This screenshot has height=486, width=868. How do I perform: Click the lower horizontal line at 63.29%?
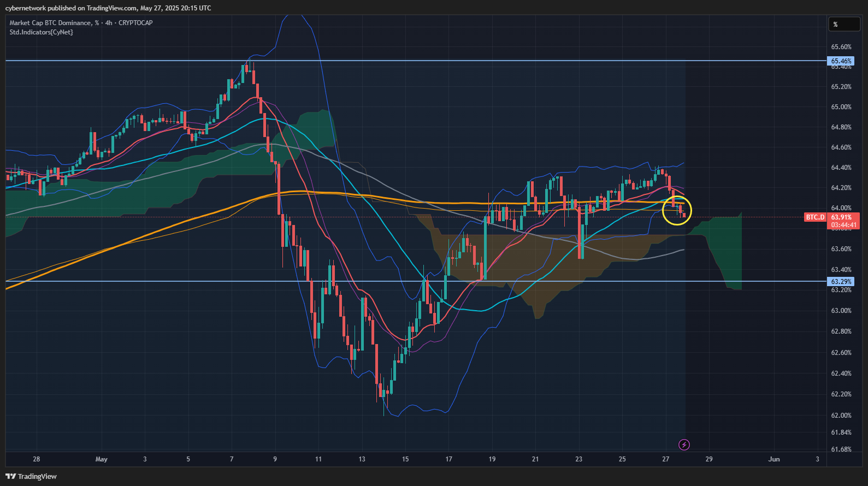tap(415, 281)
